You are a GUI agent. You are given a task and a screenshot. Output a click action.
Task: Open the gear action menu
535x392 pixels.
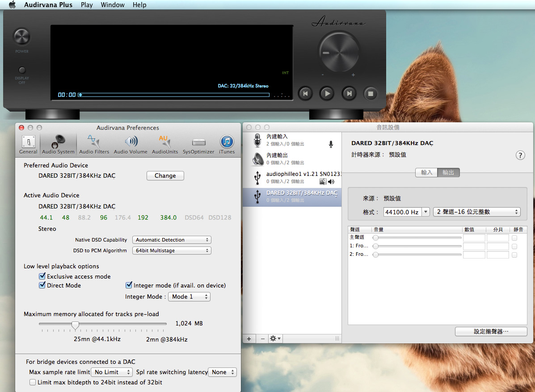[275, 338]
